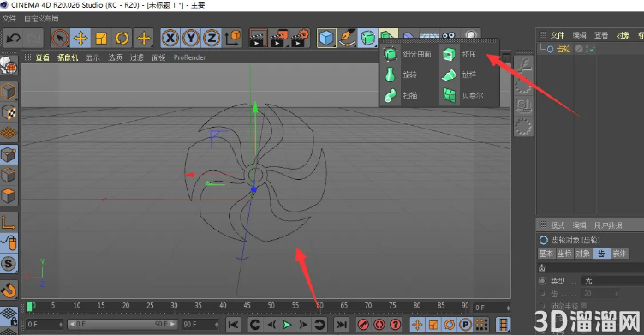644x335 pixels.
Task: Toggle the Y axis lock
Action: pos(191,39)
